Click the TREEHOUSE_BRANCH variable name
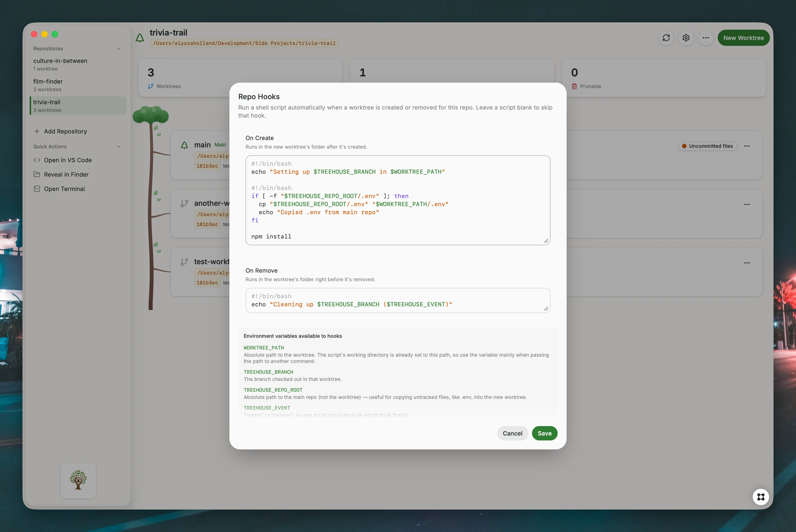 pyautogui.click(x=268, y=372)
